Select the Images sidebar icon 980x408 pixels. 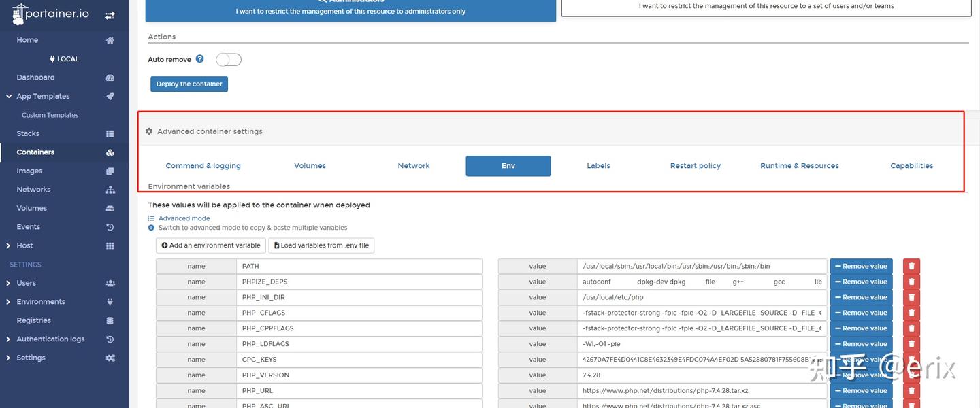click(108, 170)
